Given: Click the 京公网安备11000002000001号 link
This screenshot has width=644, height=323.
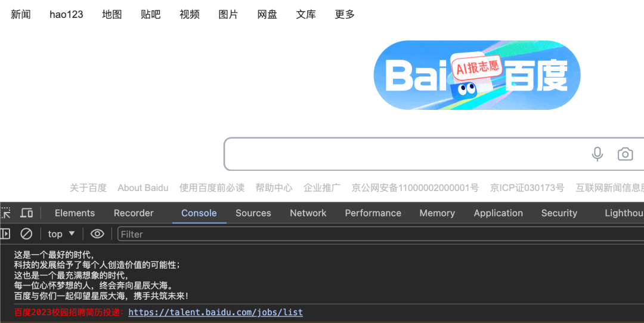Looking at the screenshot, I should pyautogui.click(x=415, y=187).
